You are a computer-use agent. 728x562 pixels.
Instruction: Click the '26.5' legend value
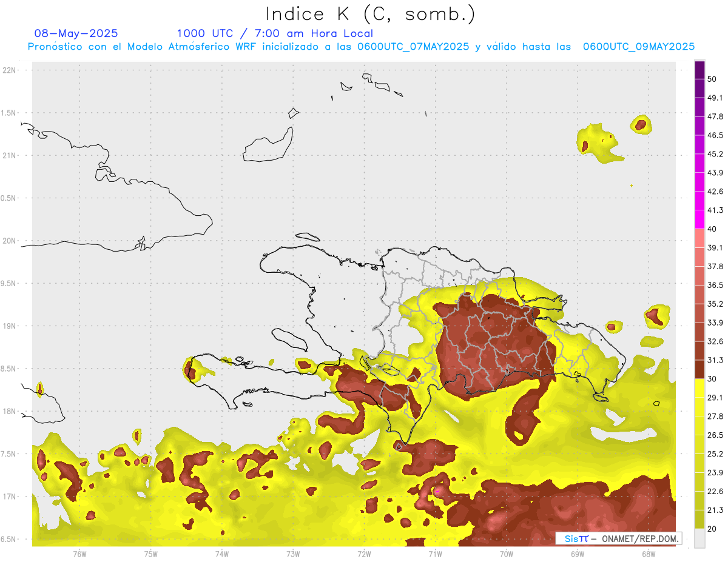click(x=715, y=435)
